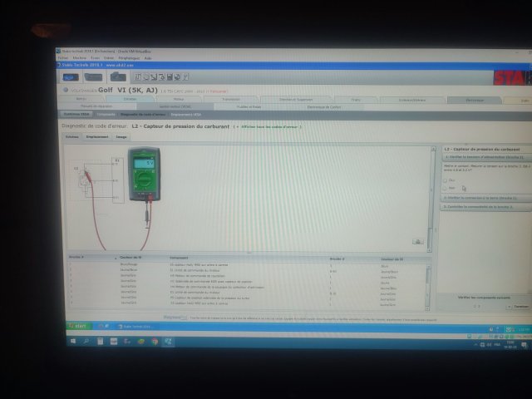This screenshot has height=399, width=532.
Task: Click diagram panel vertical scrollbar
Action: pyautogui.click(x=432, y=200)
